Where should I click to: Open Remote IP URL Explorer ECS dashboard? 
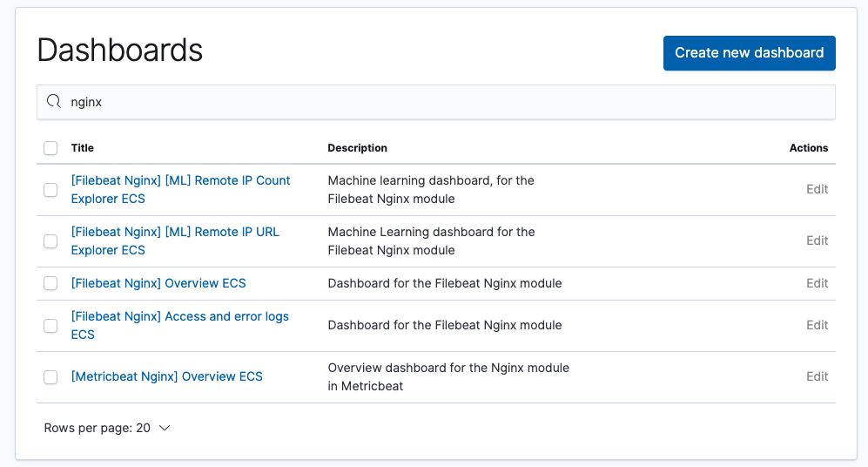[x=175, y=233]
